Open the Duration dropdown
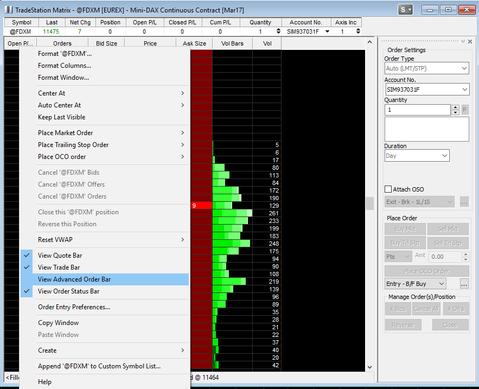The height and width of the screenshot is (389, 479). [417, 156]
